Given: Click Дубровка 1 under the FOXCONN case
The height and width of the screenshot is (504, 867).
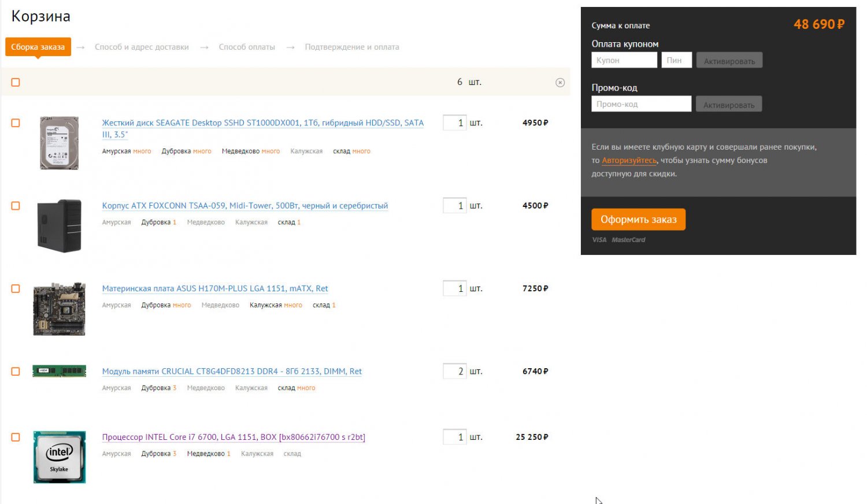Looking at the screenshot, I should click(159, 223).
